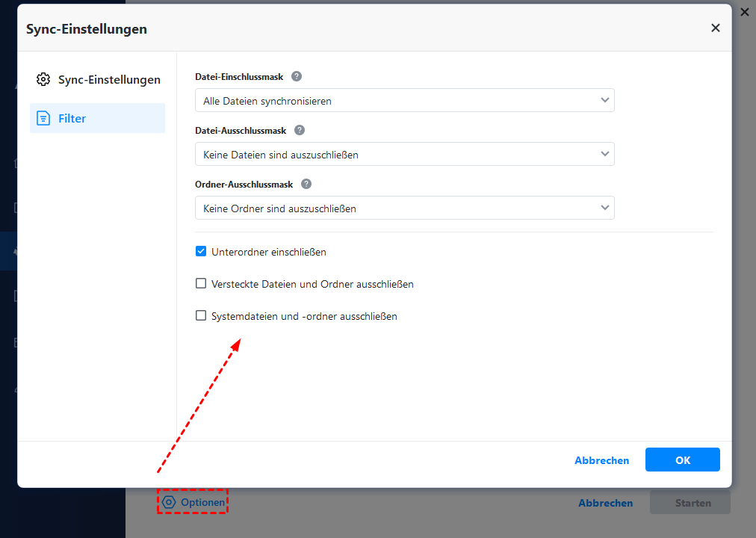Enable Systemdateien und -ordner ausschließen
Viewport: 756px width, 538px height.
201,316
